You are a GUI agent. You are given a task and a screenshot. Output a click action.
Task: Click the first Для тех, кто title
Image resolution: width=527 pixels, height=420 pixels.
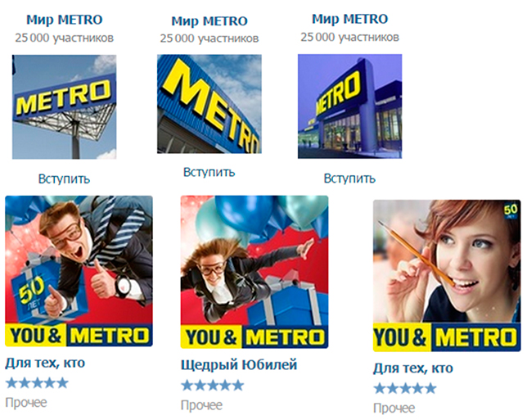click(45, 363)
